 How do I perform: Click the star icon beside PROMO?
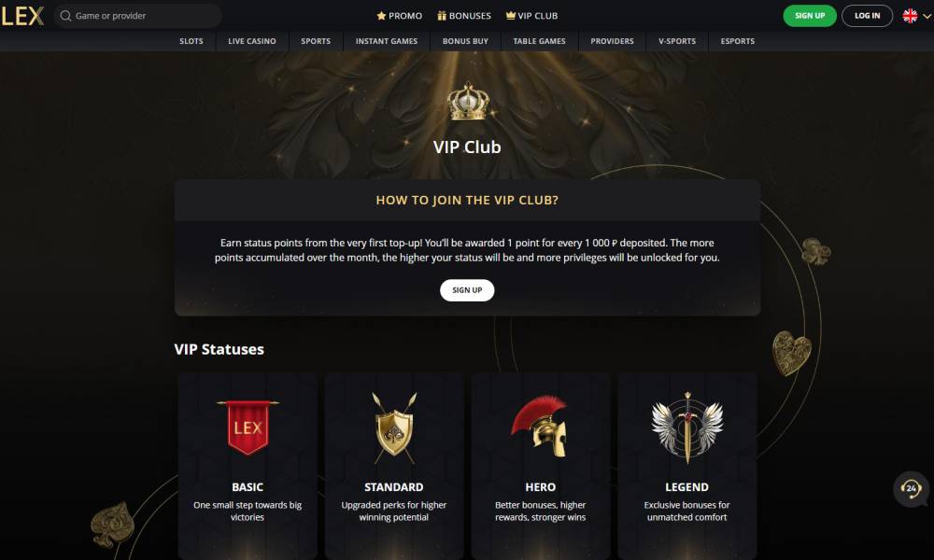tap(381, 16)
